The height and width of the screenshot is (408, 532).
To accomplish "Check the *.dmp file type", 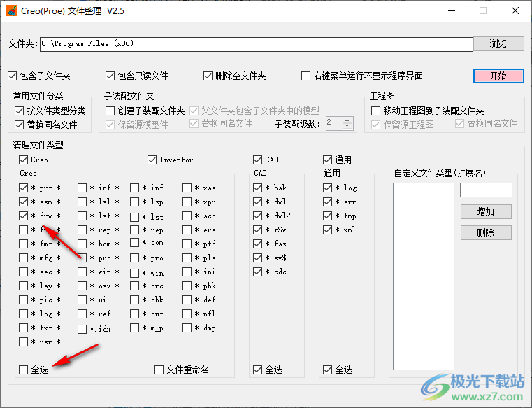I will [x=187, y=328].
